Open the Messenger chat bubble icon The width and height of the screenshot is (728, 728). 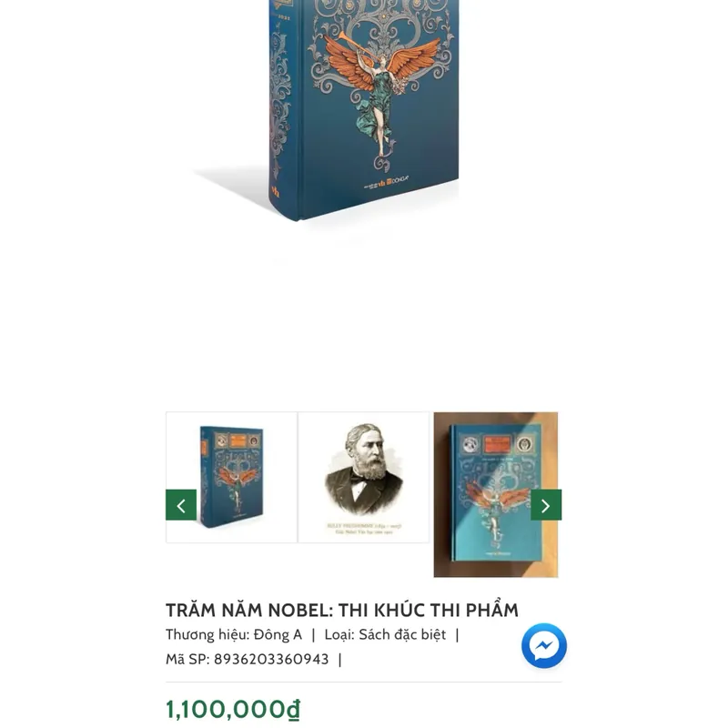(543, 645)
